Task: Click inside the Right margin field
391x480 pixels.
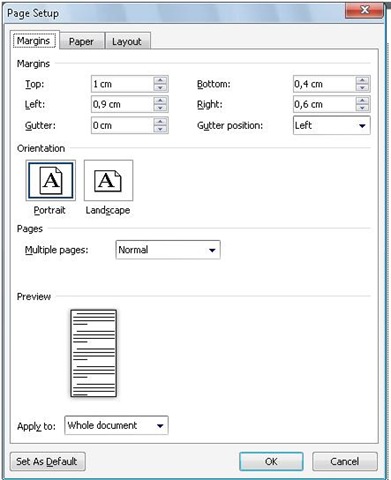Action: (324, 104)
